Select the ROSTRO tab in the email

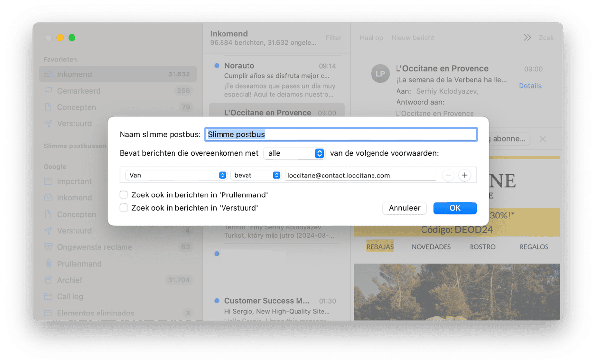(x=482, y=247)
